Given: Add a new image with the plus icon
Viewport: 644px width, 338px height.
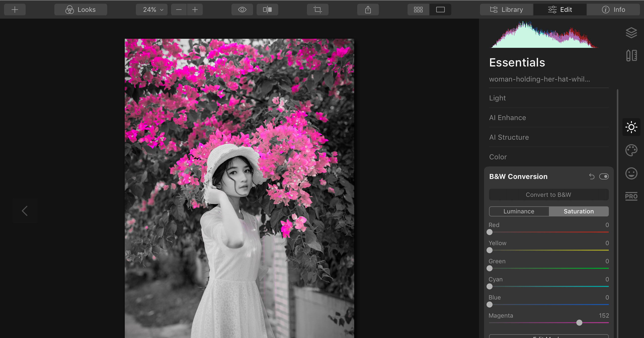Looking at the screenshot, I should [x=15, y=10].
